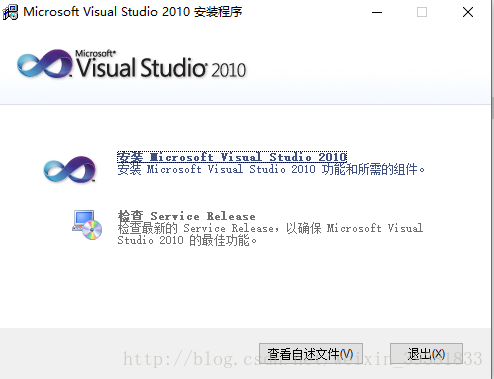Click the 退出(X) button
This screenshot has width=494, height=379.
tap(426, 354)
